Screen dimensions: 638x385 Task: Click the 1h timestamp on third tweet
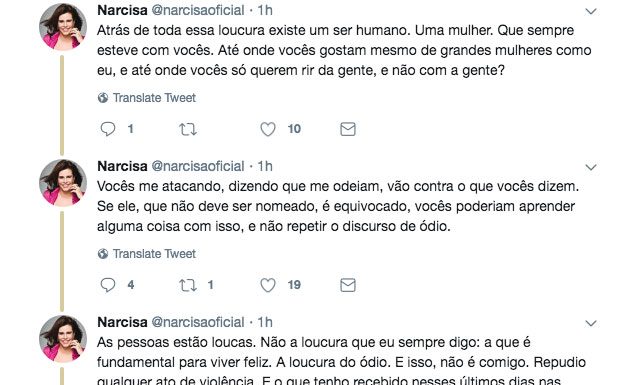(x=265, y=322)
